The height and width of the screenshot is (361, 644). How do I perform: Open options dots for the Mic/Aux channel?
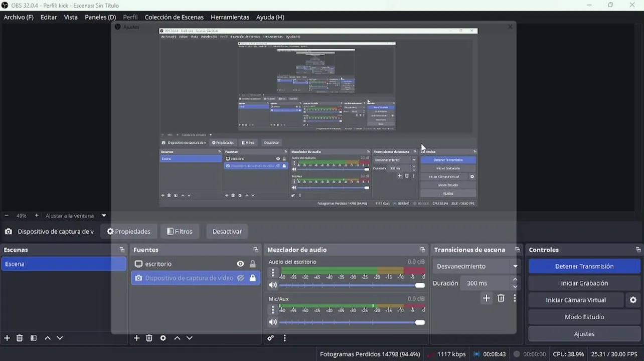[x=273, y=310]
